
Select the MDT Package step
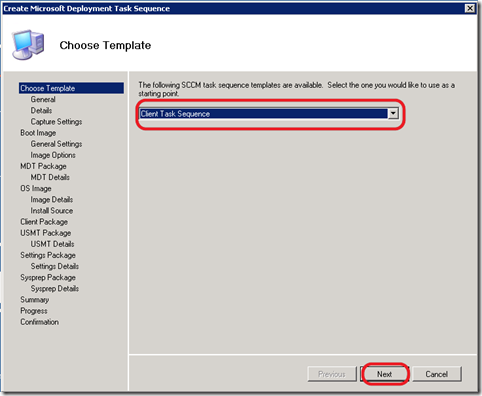click(43, 166)
